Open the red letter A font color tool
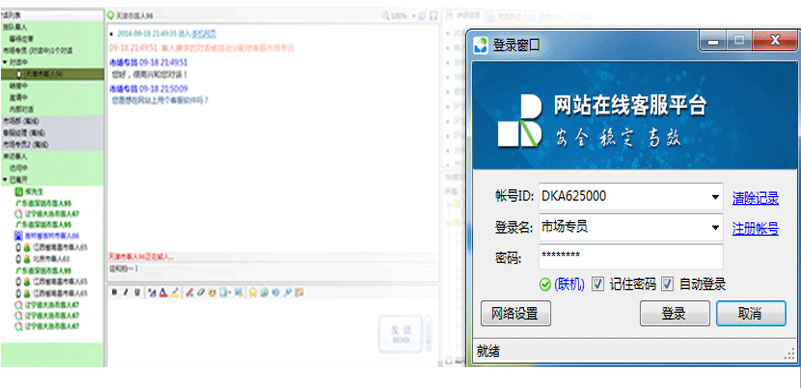801x388 pixels. (x=163, y=293)
